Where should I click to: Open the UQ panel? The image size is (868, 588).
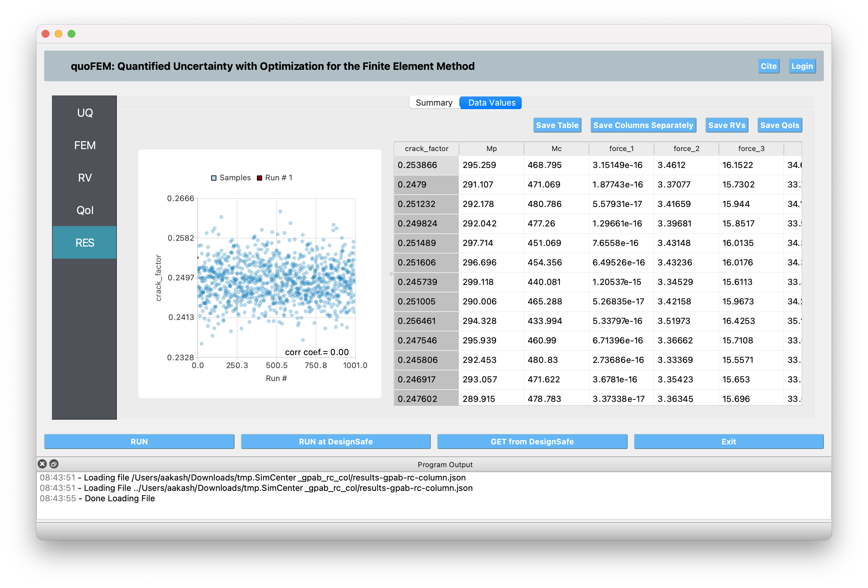pyautogui.click(x=85, y=113)
